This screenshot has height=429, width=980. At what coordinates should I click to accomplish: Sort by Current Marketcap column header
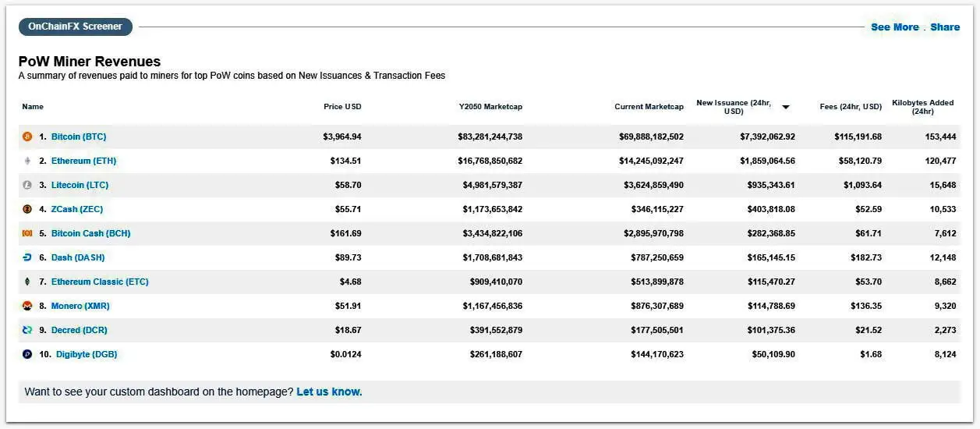pyautogui.click(x=649, y=107)
